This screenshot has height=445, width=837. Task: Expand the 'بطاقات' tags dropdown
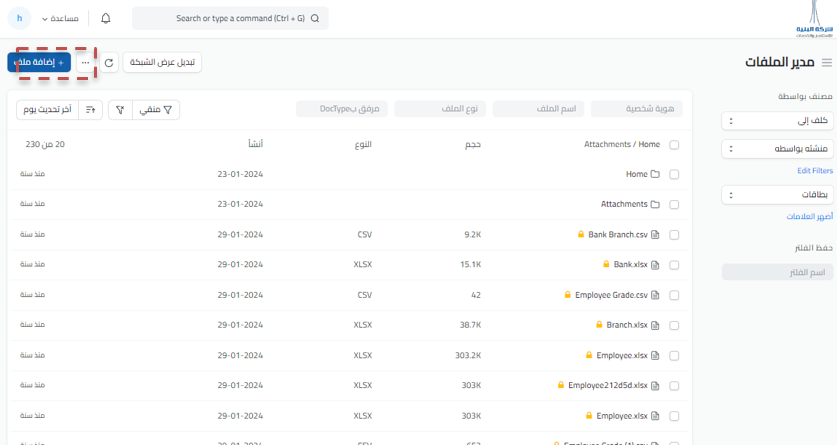(x=777, y=195)
